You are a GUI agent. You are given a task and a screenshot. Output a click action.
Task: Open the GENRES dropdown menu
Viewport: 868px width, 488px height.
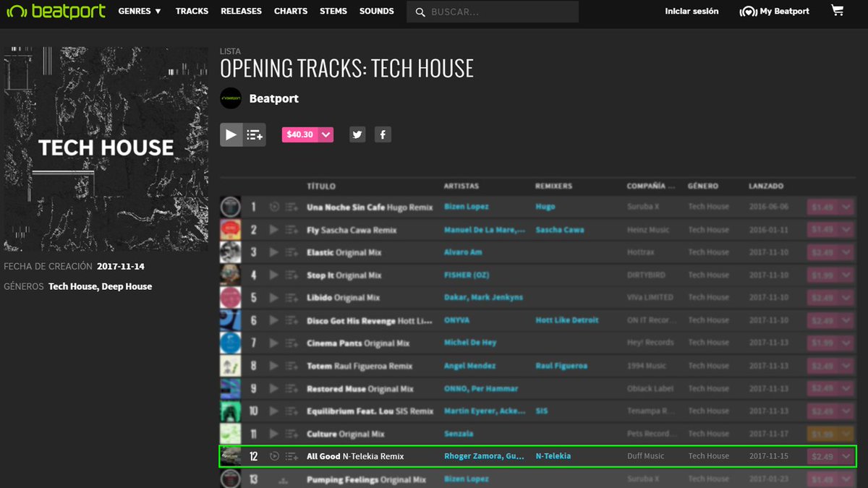coord(140,12)
